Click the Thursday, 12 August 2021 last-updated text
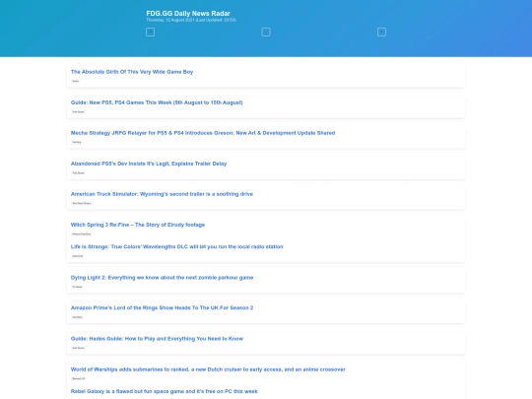532x399 pixels. [x=191, y=20]
